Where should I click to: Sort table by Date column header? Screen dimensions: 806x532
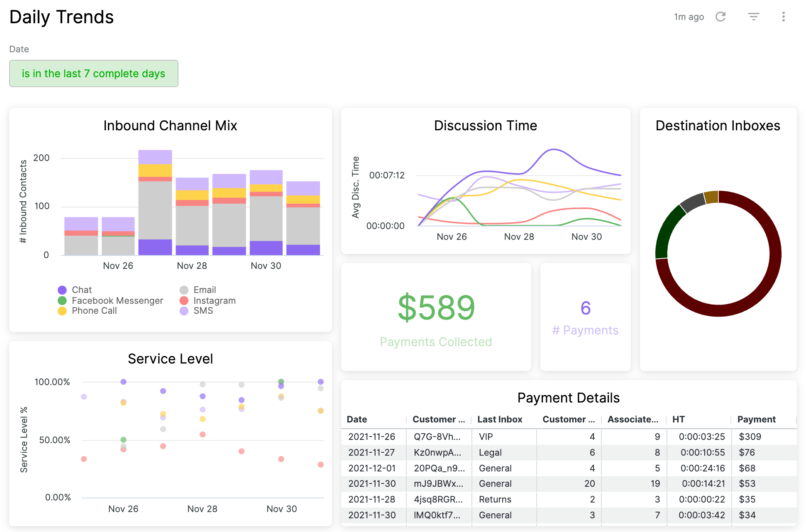357,419
